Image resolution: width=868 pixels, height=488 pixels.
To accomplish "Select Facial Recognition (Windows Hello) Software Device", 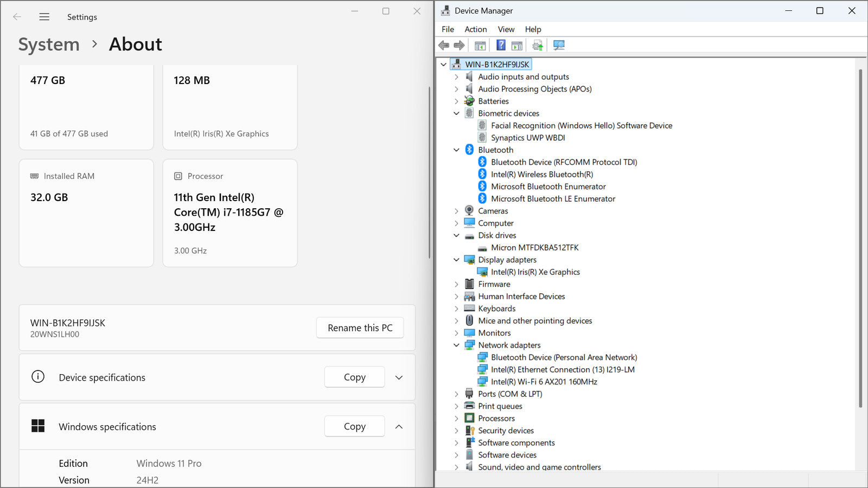I will pos(582,126).
